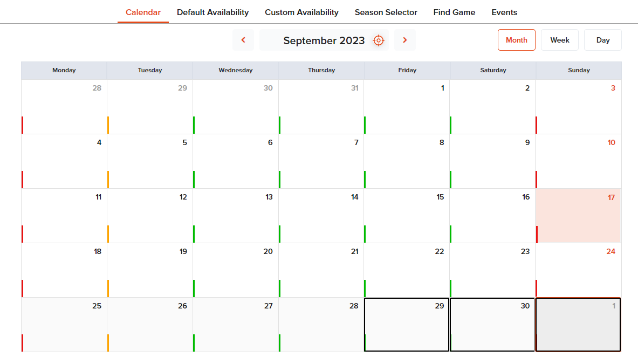Open Season Selector tab

tap(386, 12)
